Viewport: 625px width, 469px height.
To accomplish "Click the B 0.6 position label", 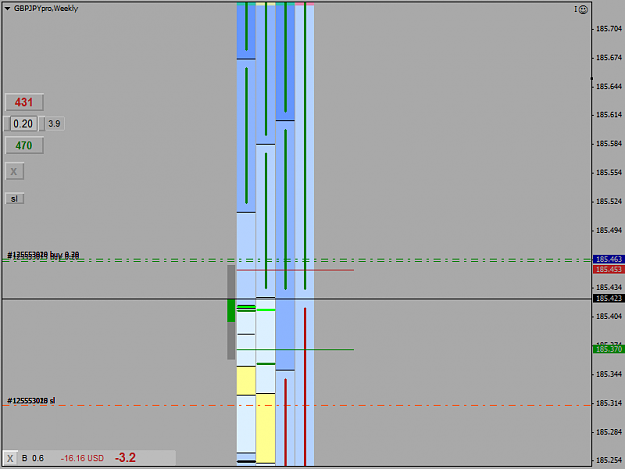I will pyautogui.click(x=33, y=458).
